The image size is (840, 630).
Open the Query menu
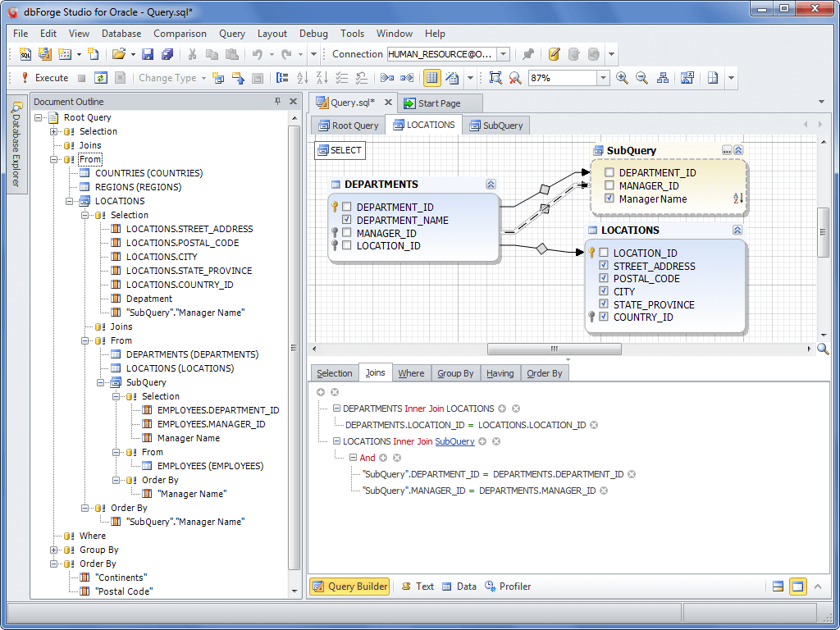231,34
